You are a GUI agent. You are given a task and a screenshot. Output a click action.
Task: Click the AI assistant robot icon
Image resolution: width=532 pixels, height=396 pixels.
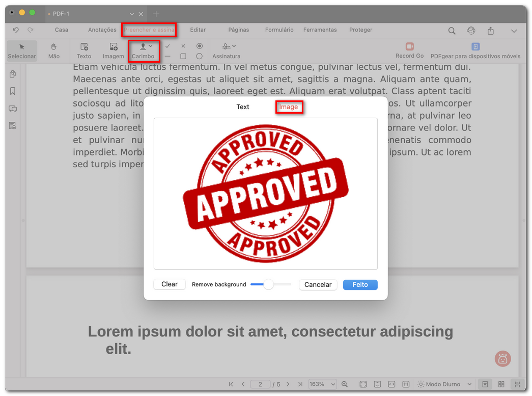pyautogui.click(x=502, y=358)
